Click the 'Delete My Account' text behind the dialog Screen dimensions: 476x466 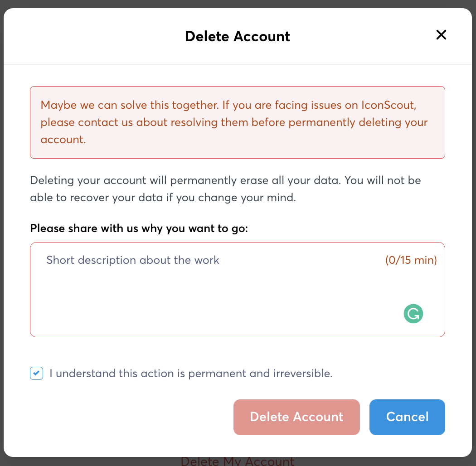tap(238, 461)
